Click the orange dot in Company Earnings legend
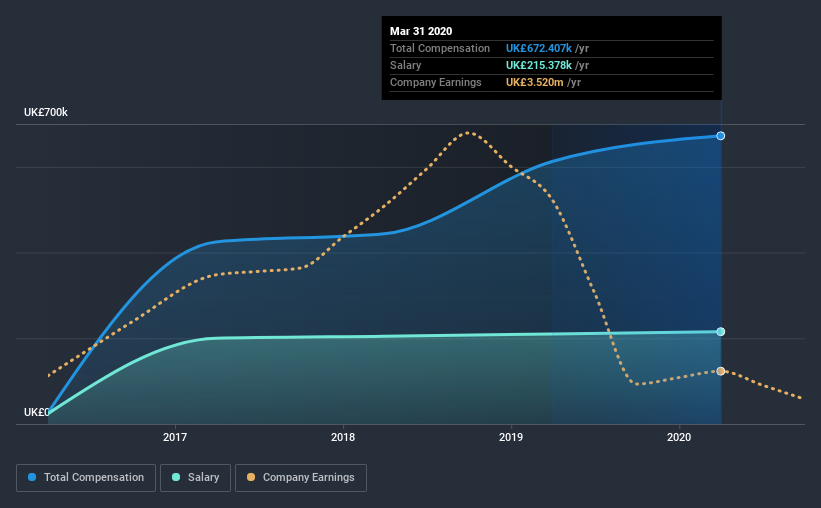This screenshot has height=508, width=821. point(251,477)
